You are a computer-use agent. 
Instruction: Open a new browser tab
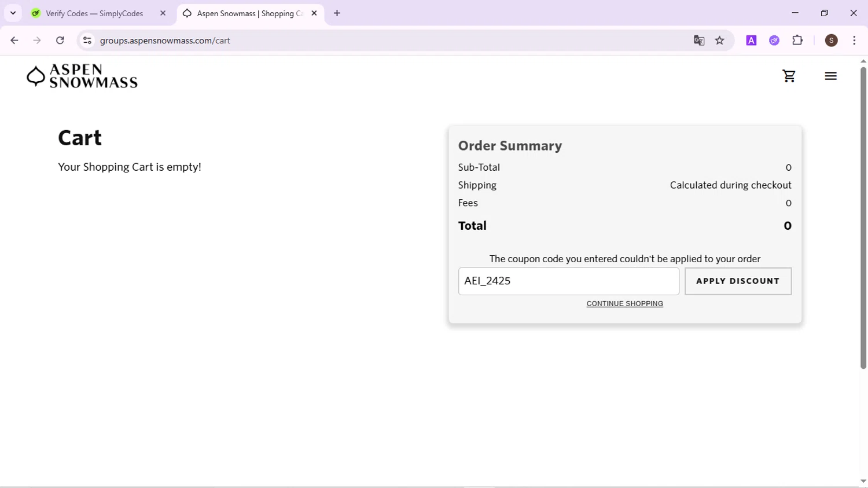point(337,13)
